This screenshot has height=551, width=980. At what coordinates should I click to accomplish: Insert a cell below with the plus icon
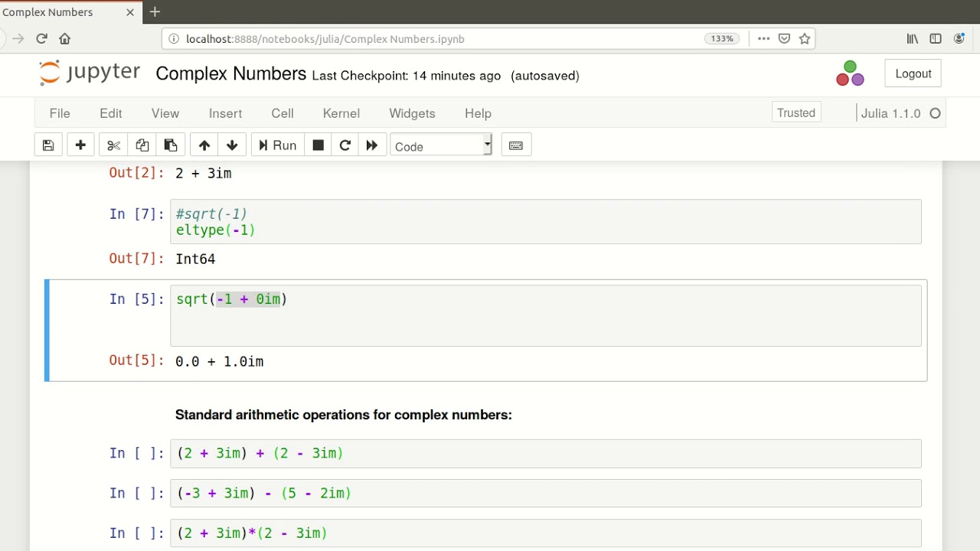click(80, 145)
